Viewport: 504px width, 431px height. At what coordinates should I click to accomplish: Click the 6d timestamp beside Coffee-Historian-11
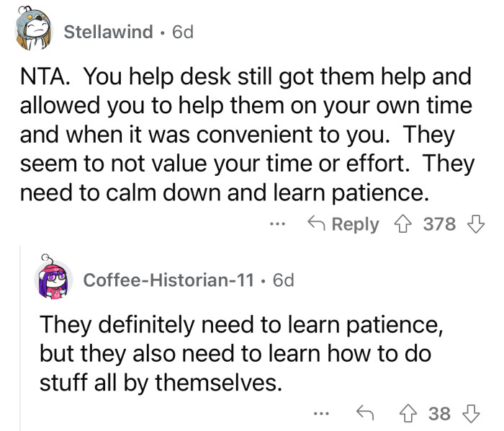click(279, 280)
